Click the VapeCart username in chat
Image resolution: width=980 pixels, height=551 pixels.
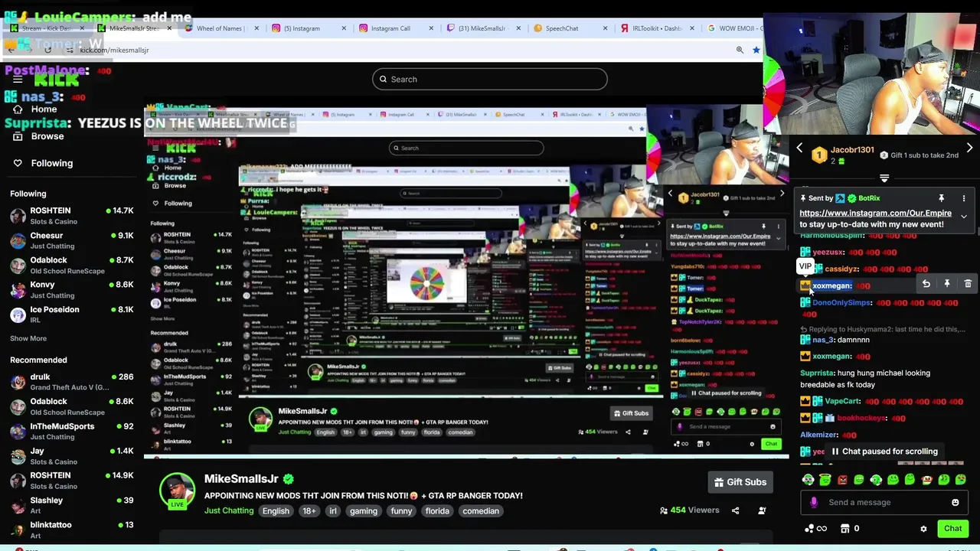(x=843, y=401)
